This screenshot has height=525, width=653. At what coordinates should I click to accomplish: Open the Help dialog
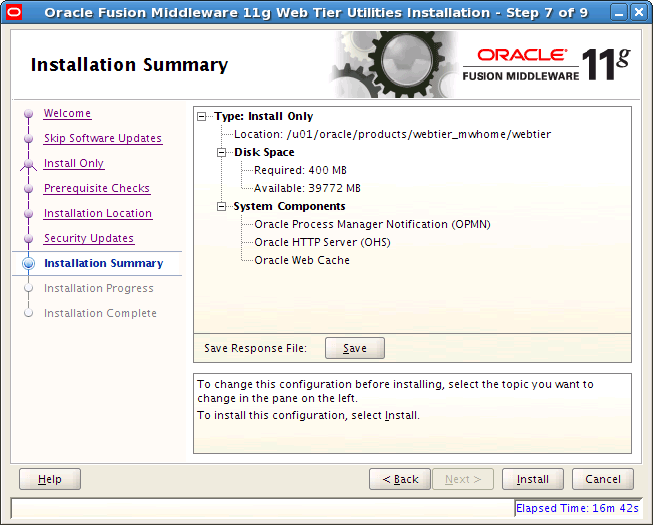point(50,479)
